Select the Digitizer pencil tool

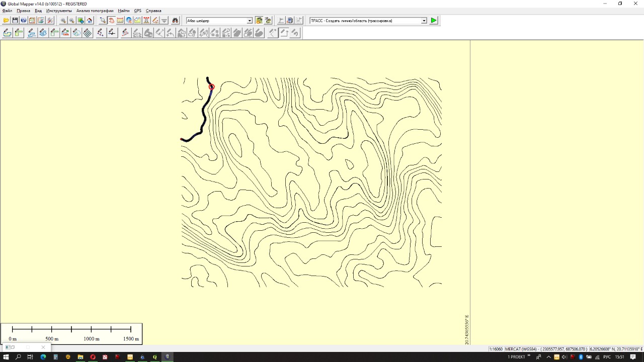155,21
